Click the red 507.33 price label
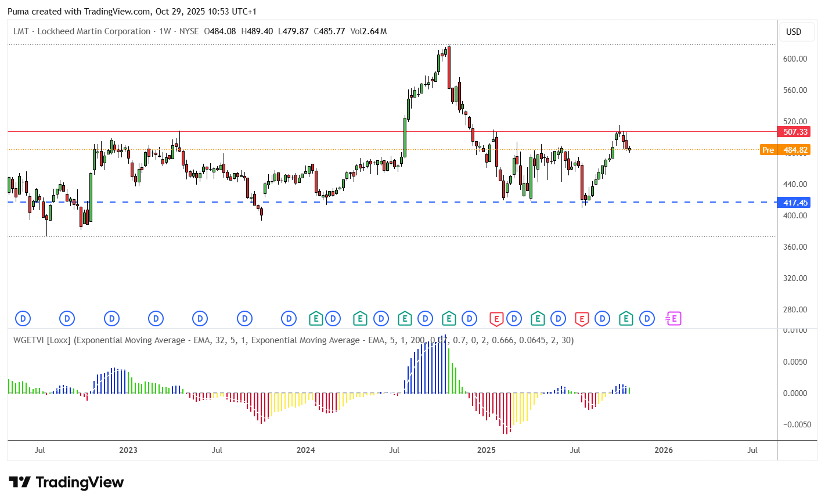The image size is (825, 504). (x=795, y=132)
